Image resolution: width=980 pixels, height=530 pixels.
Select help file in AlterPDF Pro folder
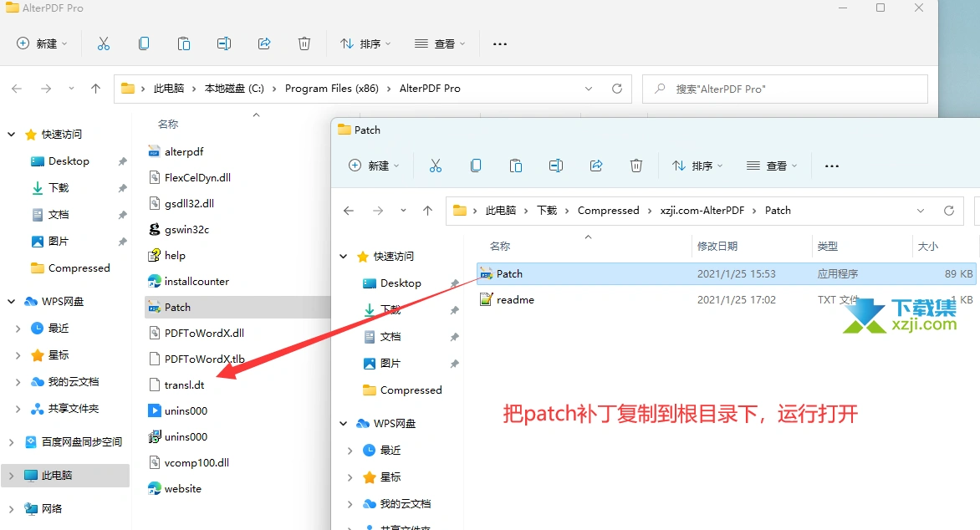point(166,256)
